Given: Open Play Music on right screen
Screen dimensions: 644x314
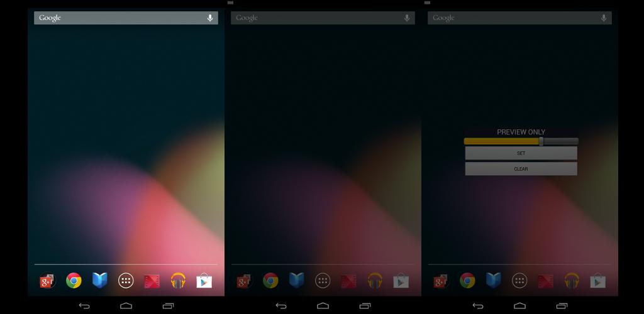Looking at the screenshot, I should click(x=572, y=281).
